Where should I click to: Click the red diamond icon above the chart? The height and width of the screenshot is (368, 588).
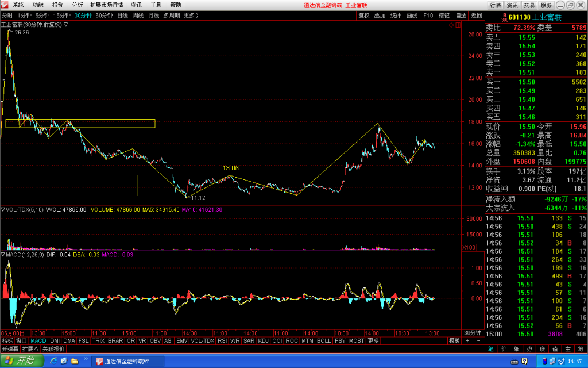coord(451,25)
